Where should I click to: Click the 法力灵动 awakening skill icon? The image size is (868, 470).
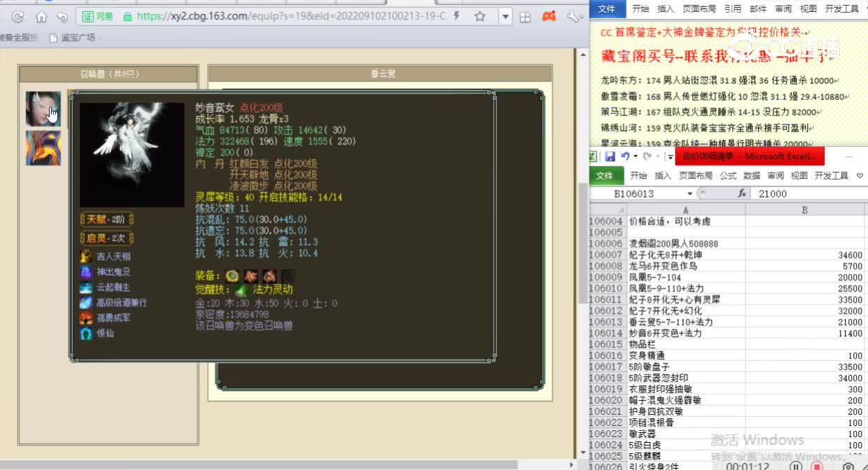click(242, 290)
